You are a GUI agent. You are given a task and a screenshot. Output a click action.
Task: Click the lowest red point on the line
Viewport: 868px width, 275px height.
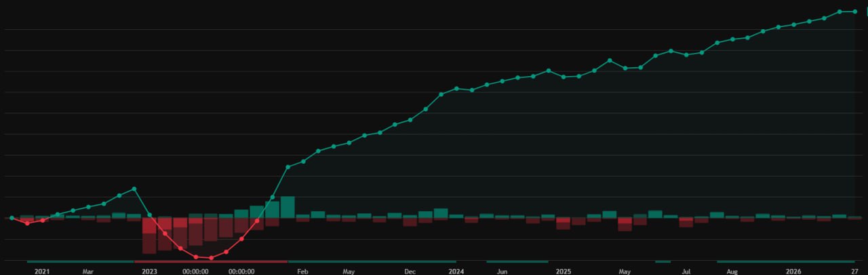(x=211, y=258)
